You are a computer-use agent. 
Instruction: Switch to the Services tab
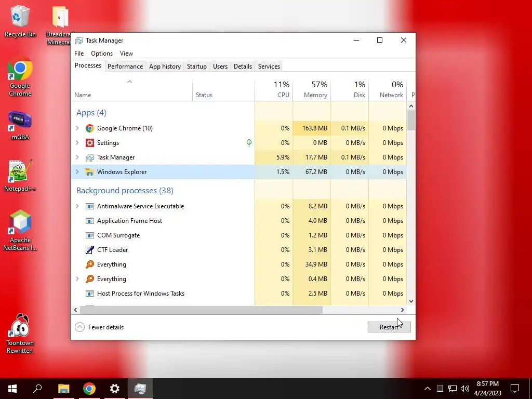coord(269,66)
